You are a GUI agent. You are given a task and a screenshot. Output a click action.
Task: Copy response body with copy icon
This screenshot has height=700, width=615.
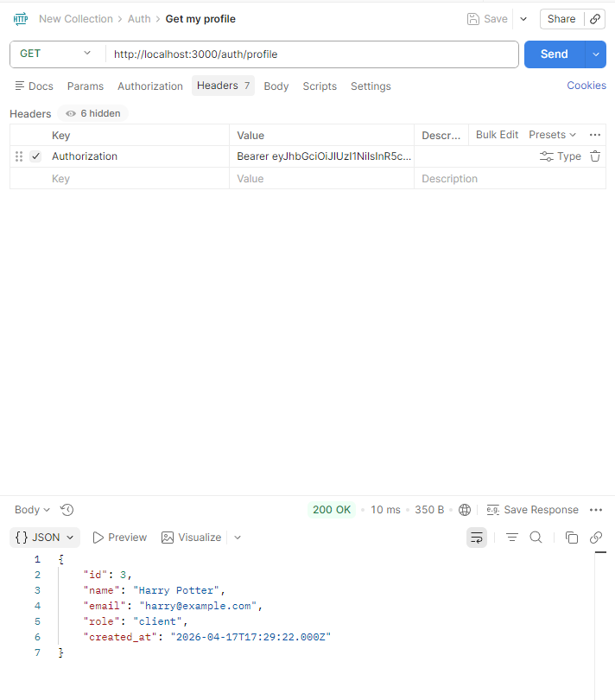(x=571, y=538)
